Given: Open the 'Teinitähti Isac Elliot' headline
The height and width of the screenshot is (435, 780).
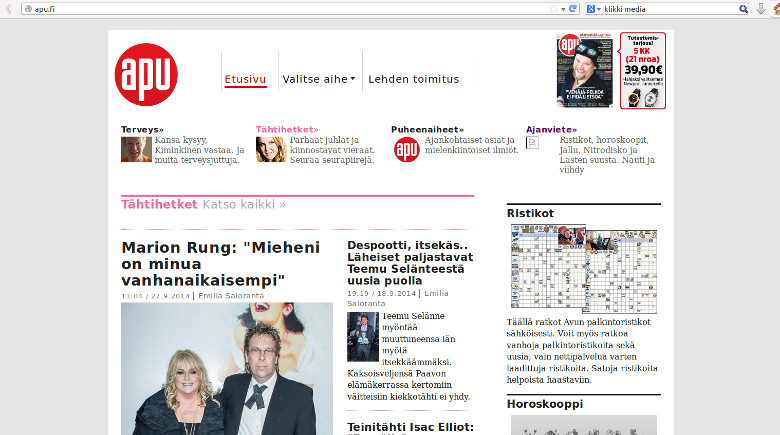Looking at the screenshot, I should [410, 427].
